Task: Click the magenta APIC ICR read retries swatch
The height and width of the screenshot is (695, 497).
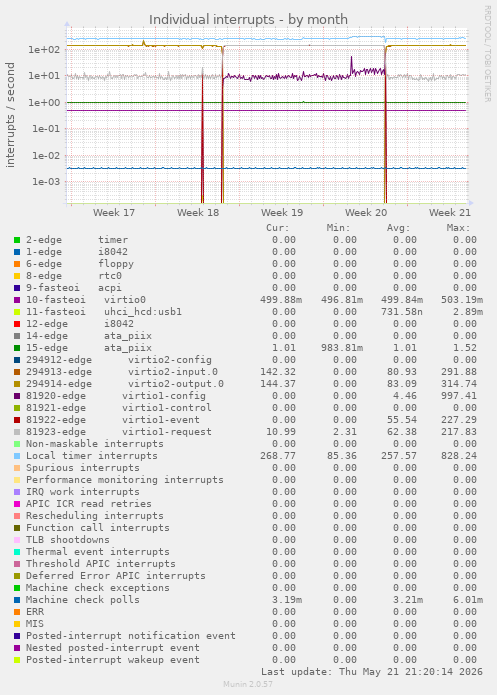Action: (17, 504)
